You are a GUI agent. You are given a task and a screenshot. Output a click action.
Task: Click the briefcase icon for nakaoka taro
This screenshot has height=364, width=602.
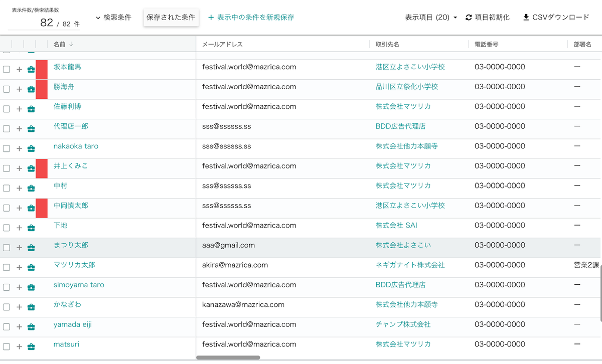coord(31,148)
